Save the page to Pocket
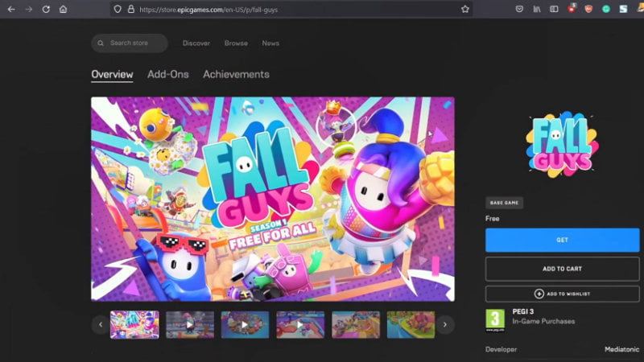The height and width of the screenshot is (362, 644). click(519, 9)
